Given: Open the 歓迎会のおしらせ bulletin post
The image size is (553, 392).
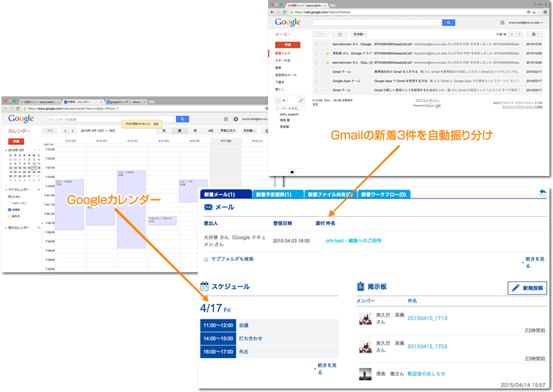Looking at the screenshot, I should pos(426,374).
